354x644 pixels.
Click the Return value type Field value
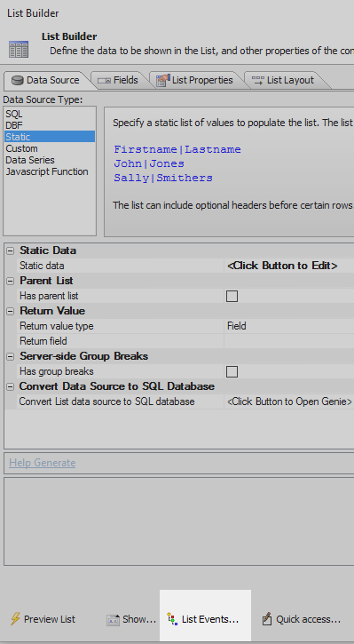(289, 326)
